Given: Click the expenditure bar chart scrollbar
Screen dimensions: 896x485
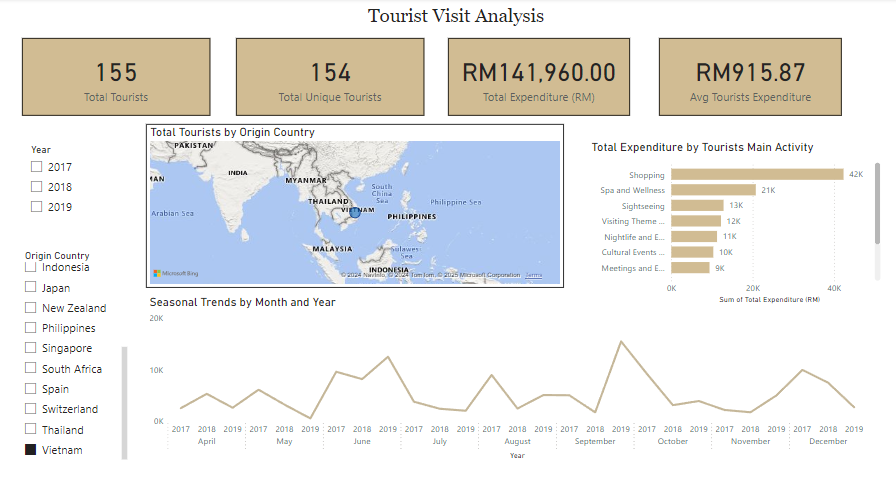Looking at the screenshot, I should (878, 203).
